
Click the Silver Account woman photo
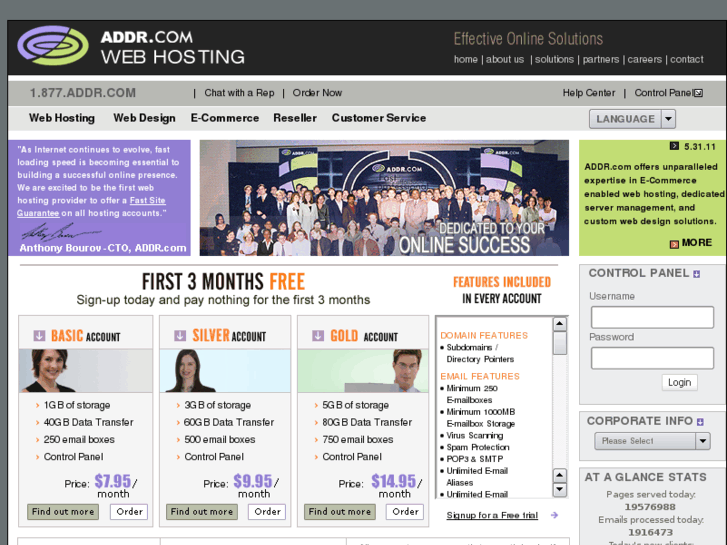point(225,371)
